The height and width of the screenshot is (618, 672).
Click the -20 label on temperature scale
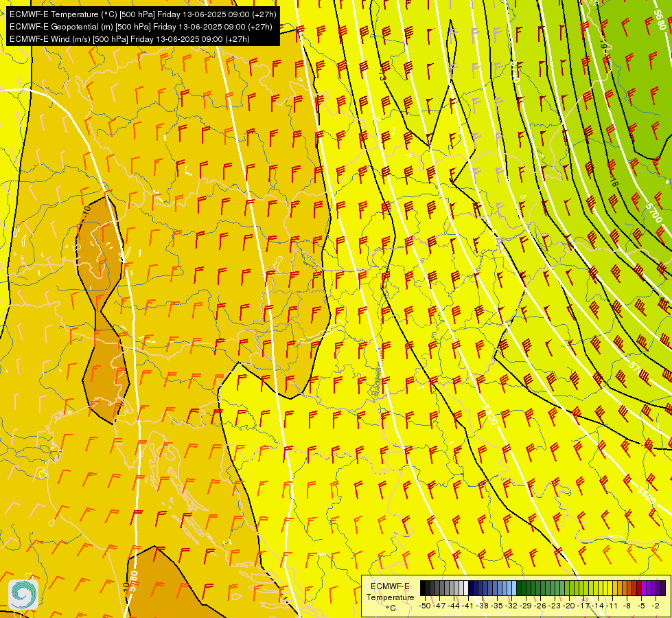[569, 606]
